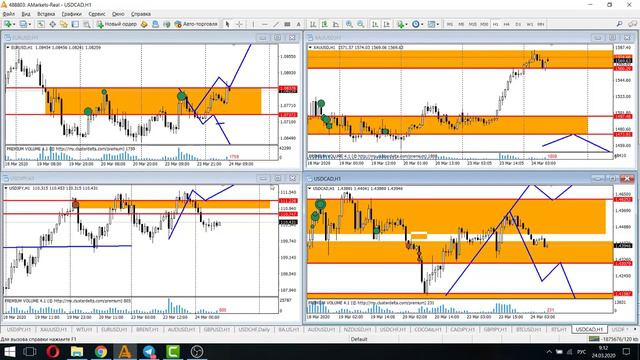Expand the Profiles dropdown arrow
This screenshot has height=360, width=640.
tap(30, 24)
